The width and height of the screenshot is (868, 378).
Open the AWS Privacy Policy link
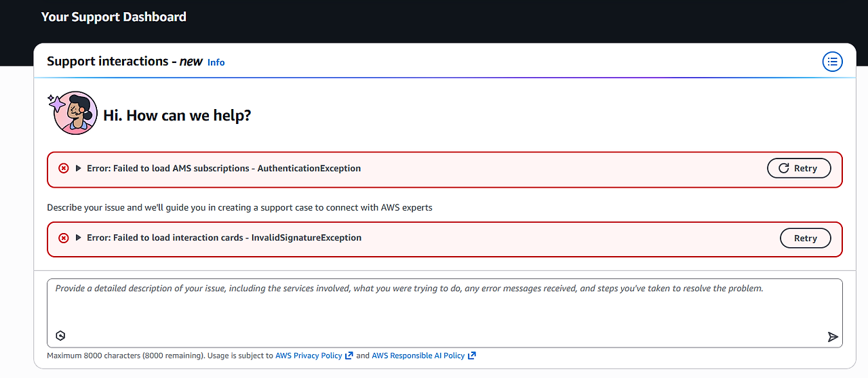[309, 356]
